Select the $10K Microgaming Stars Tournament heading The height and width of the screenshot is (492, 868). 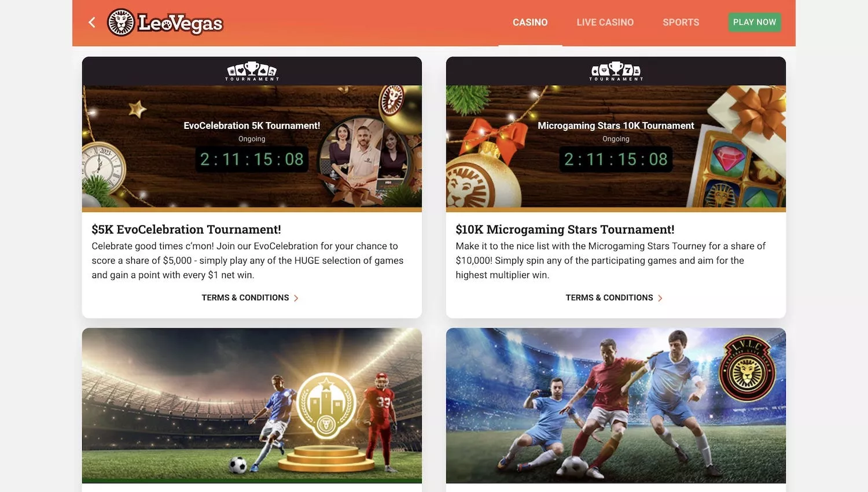(x=565, y=230)
